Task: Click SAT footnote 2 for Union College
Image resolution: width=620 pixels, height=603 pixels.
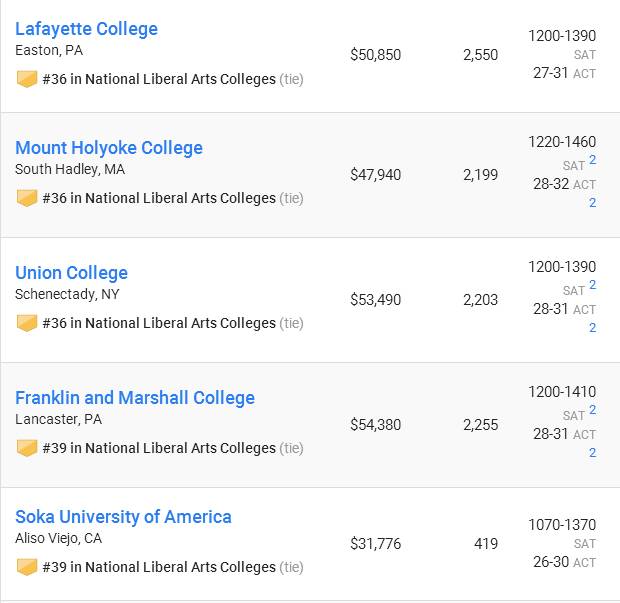Action: click(592, 285)
